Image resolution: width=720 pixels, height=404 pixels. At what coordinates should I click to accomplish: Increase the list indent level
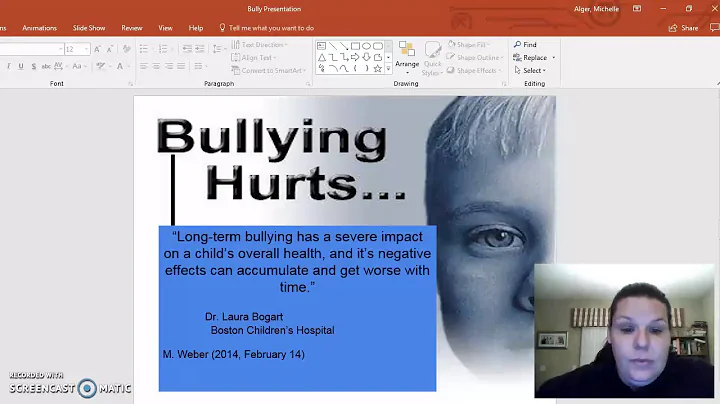(x=199, y=49)
